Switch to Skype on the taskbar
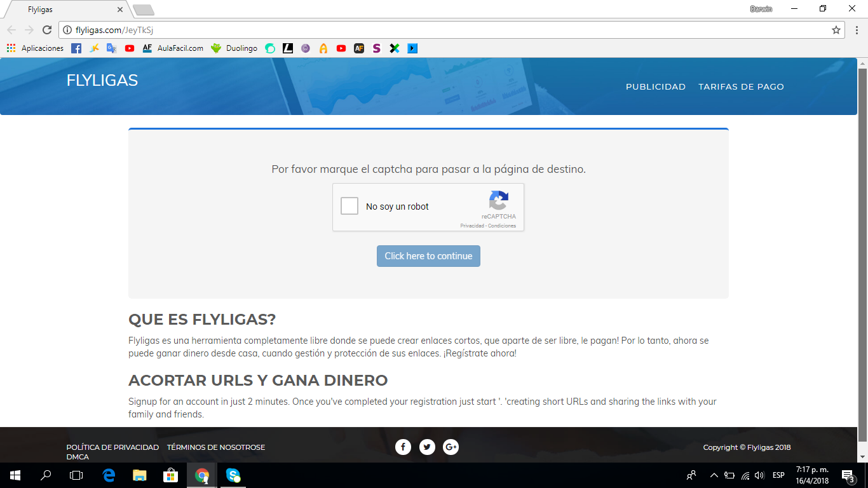 click(x=233, y=475)
